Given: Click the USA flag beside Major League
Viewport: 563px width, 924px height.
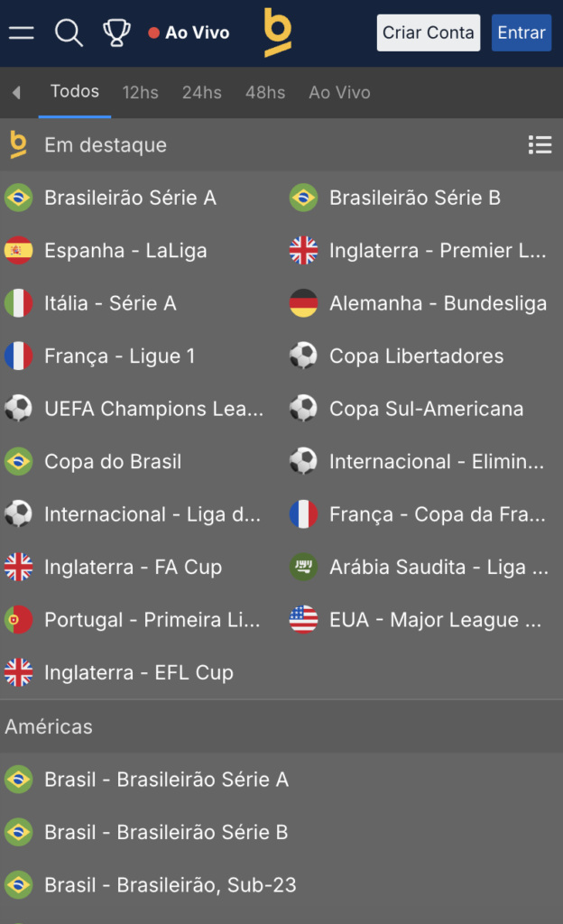Looking at the screenshot, I should click(303, 620).
